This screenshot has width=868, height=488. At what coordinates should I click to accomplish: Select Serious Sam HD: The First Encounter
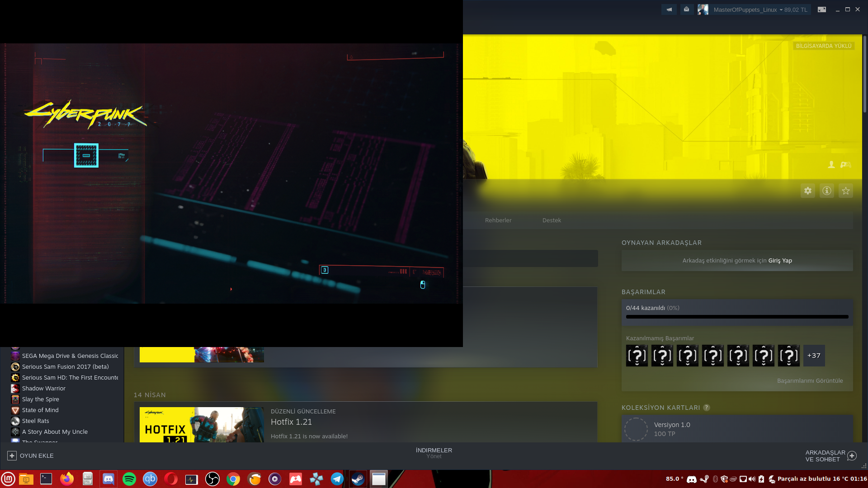click(x=65, y=378)
